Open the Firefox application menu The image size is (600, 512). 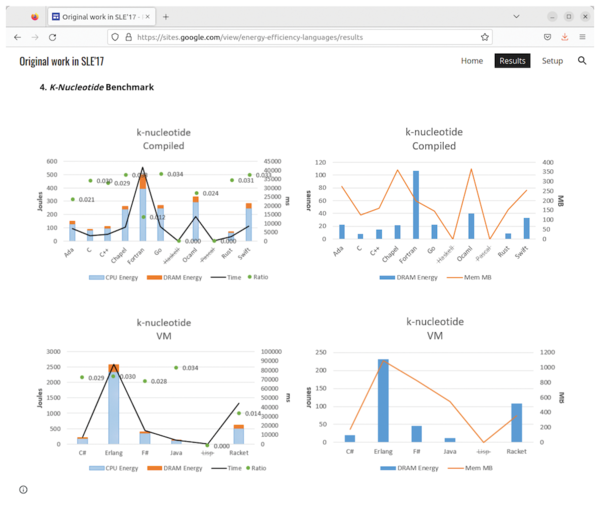coord(584,37)
